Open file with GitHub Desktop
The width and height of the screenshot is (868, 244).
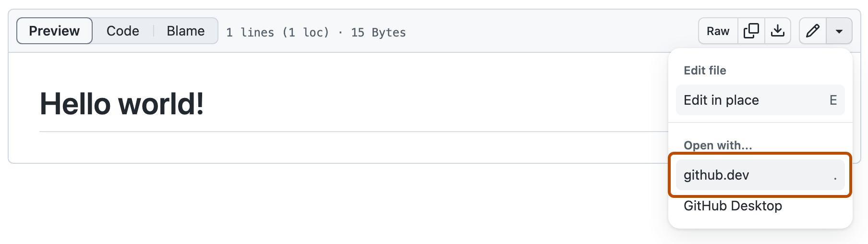click(x=733, y=206)
